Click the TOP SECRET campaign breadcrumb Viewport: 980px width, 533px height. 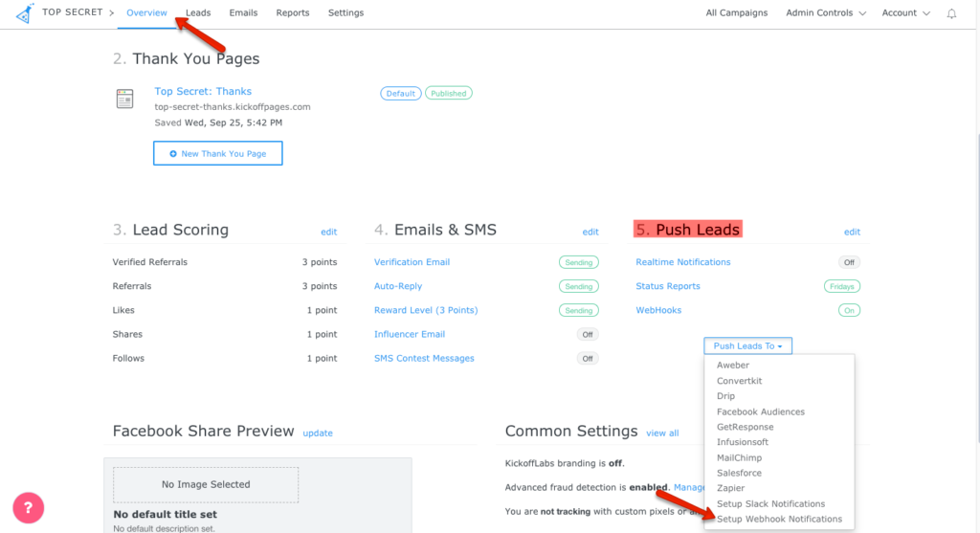point(73,12)
